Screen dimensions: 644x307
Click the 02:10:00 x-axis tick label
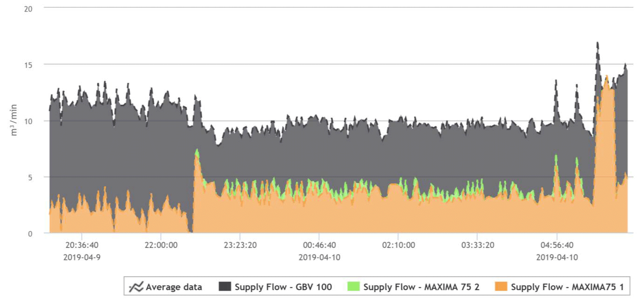click(398, 245)
